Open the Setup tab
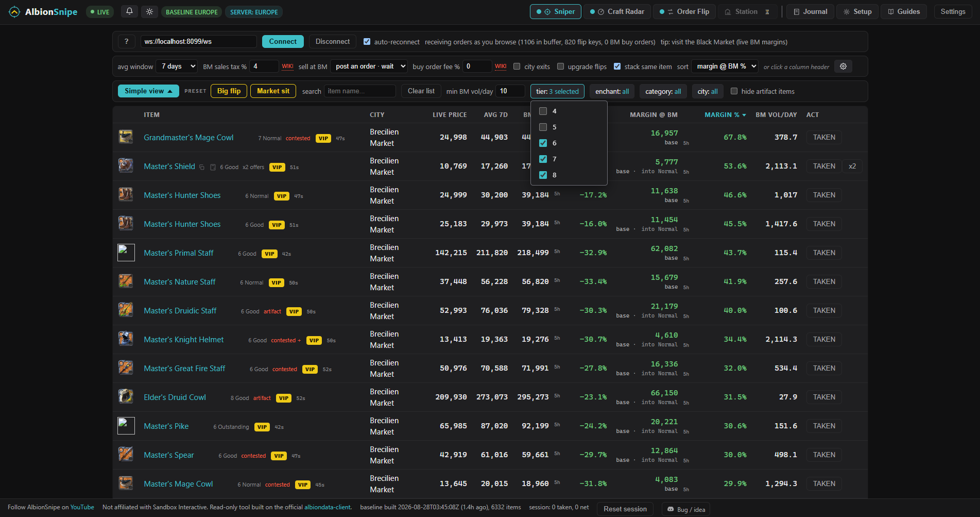Image resolution: width=980 pixels, height=517 pixels. click(x=857, y=11)
